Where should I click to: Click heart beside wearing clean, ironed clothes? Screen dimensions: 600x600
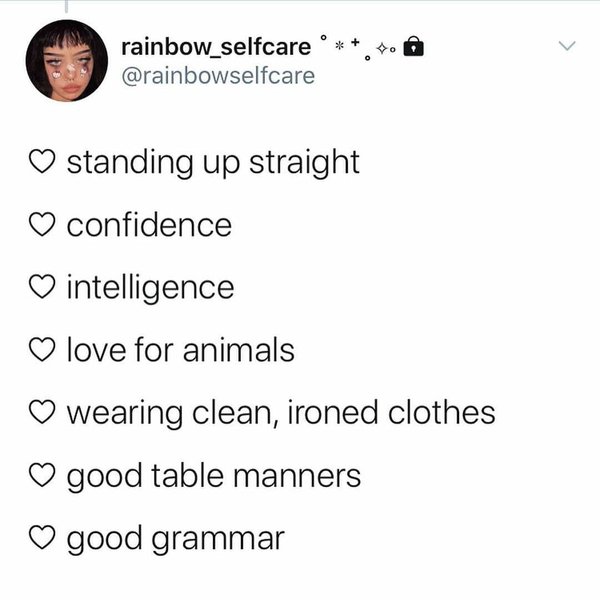pyautogui.click(x=44, y=412)
